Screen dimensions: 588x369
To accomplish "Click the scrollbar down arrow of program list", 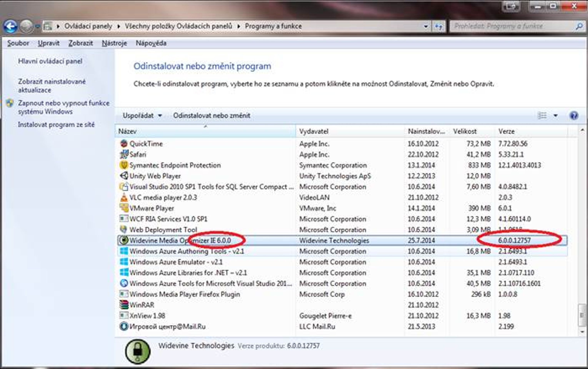I will tap(582, 332).
